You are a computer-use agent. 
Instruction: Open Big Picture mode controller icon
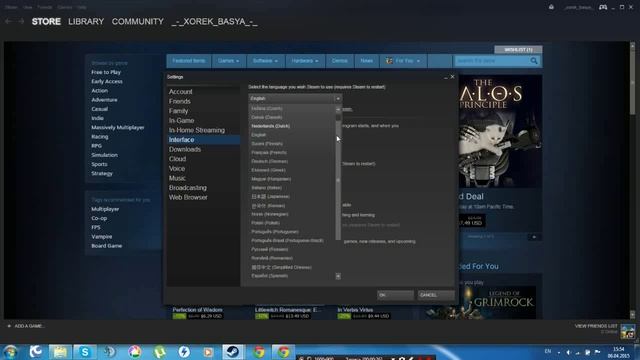coord(603,7)
